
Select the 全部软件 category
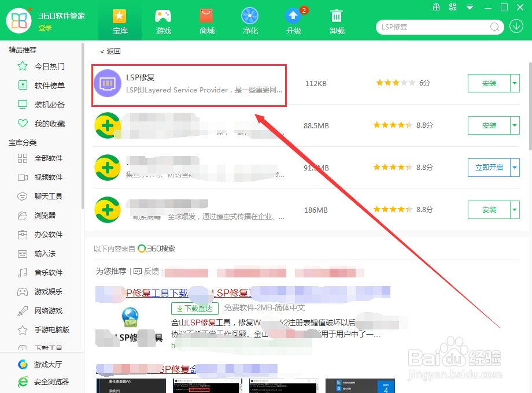(x=49, y=158)
